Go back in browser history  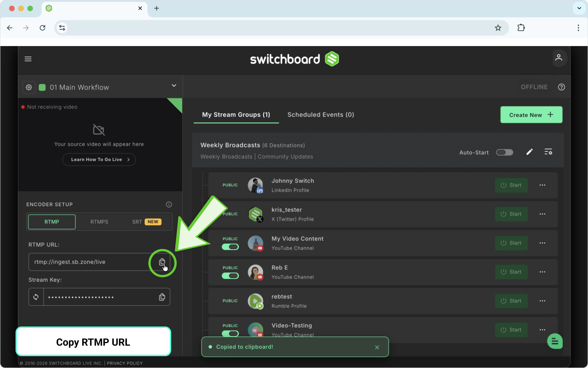click(10, 28)
